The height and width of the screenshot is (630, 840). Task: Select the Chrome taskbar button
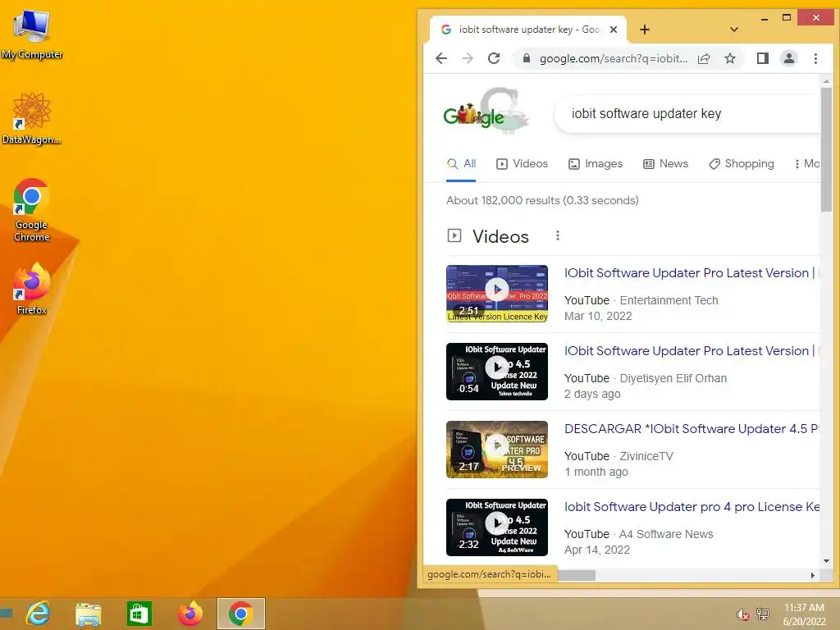[241, 614]
